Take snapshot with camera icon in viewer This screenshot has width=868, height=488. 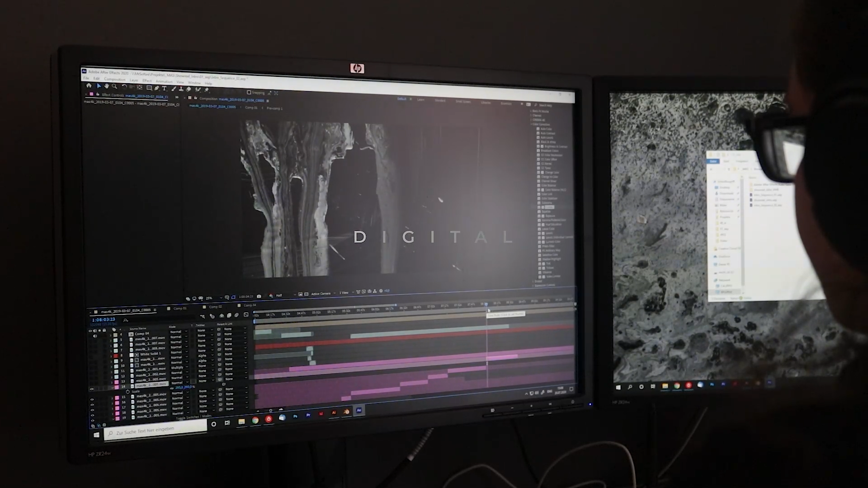(x=259, y=296)
